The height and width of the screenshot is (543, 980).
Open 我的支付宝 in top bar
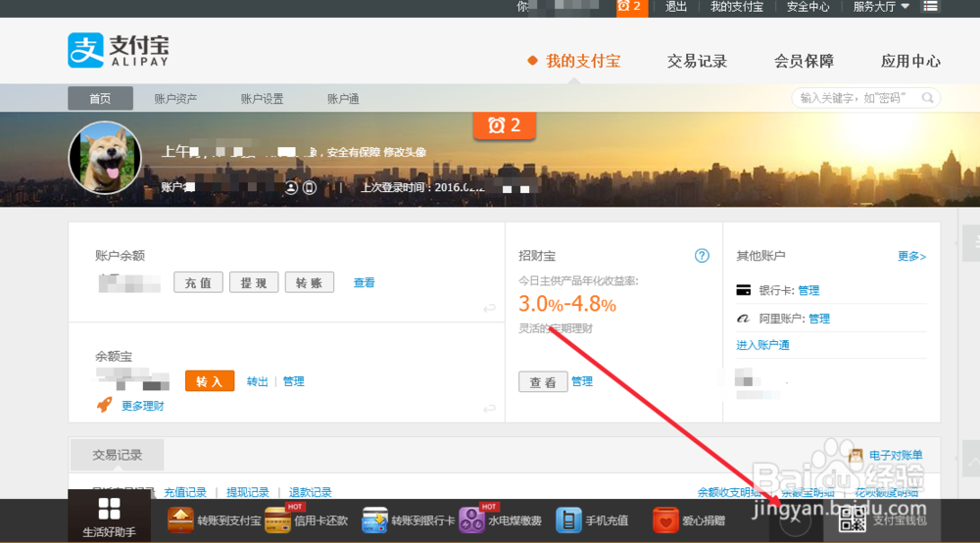737,7
